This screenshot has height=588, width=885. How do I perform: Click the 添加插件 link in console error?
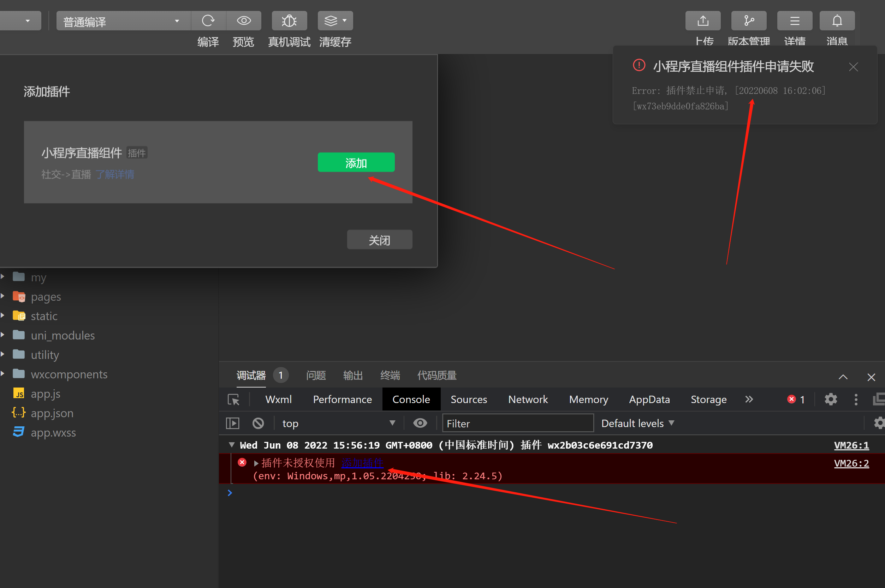pyautogui.click(x=362, y=463)
